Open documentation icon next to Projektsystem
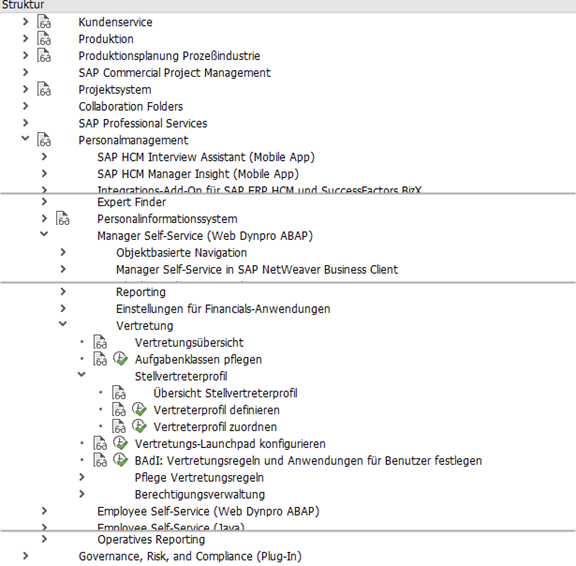This screenshot has width=576, height=566. (x=44, y=90)
